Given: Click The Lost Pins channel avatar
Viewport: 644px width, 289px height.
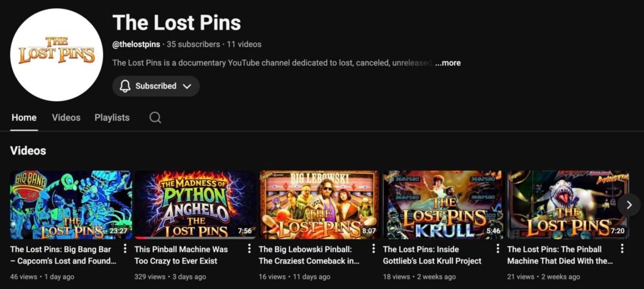Looking at the screenshot, I should tap(57, 55).
